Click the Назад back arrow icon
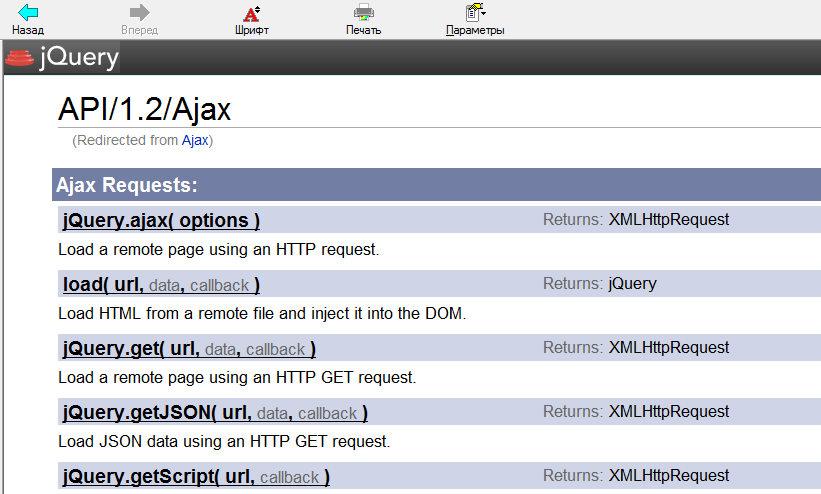Viewport: 821px width, 494px height. tap(28, 12)
